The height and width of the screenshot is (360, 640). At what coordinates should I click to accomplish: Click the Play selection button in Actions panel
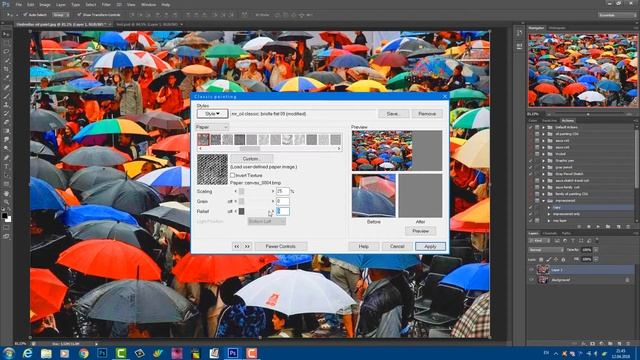point(598,227)
